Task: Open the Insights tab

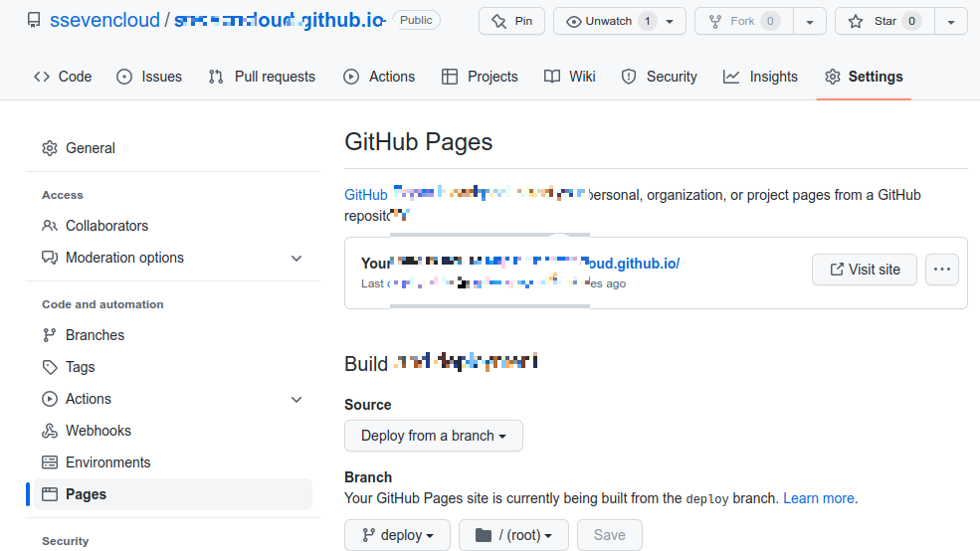Action: point(761,77)
